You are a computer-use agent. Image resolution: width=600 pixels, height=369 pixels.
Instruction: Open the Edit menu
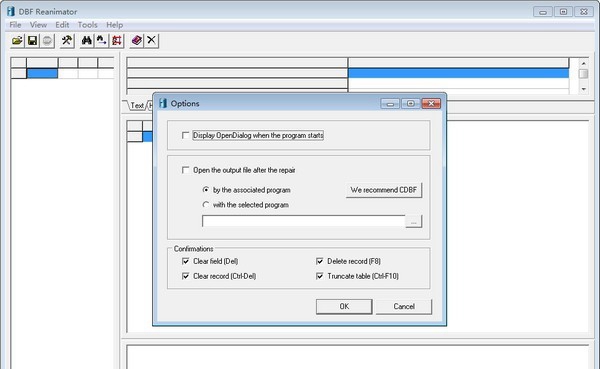click(62, 25)
